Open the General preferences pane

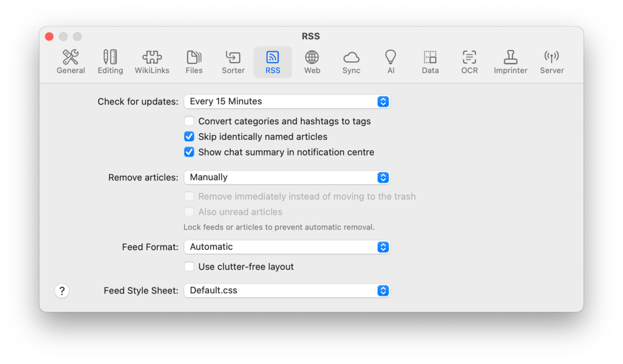point(71,62)
